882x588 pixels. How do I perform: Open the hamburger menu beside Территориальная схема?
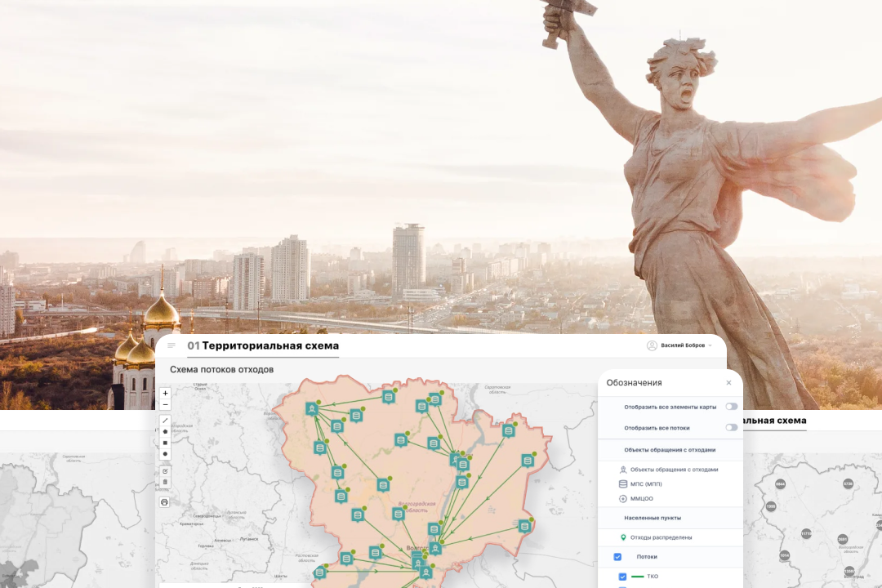[171, 345]
